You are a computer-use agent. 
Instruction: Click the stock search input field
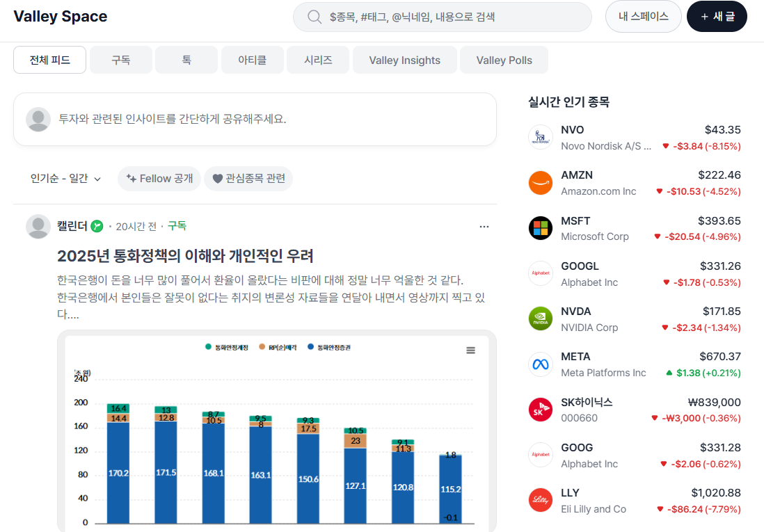click(x=452, y=17)
